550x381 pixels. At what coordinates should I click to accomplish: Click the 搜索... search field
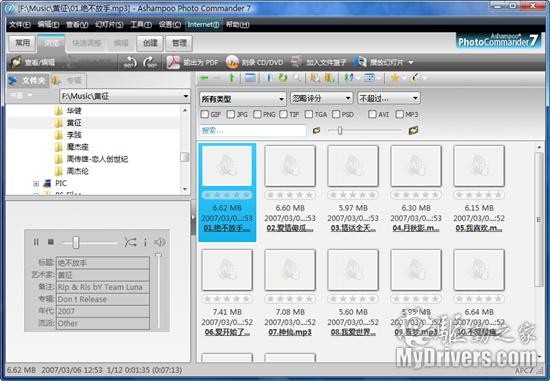253,131
